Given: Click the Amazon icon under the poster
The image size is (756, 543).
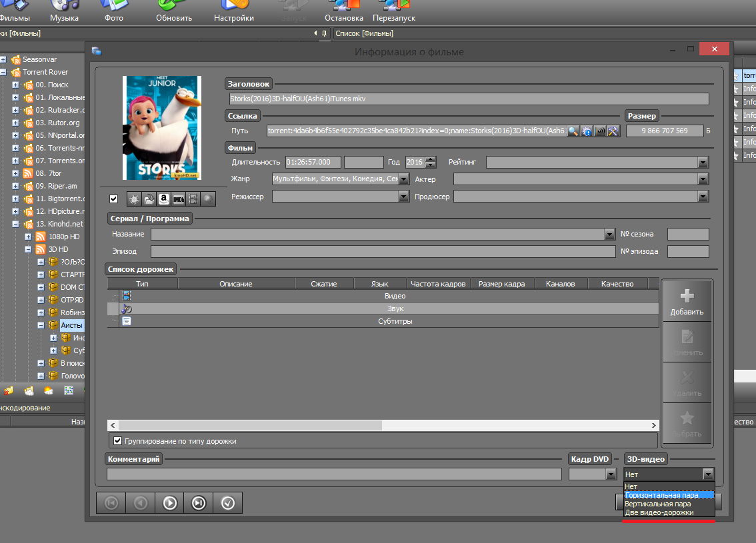Looking at the screenshot, I should pyautogui.click(x=163, y=199).
